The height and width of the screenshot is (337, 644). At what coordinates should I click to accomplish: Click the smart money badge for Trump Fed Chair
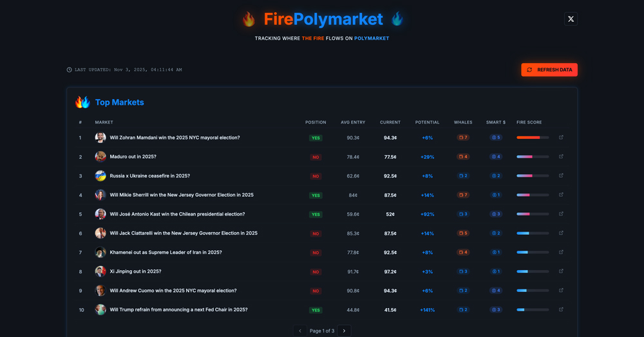(x=496, y=309)
